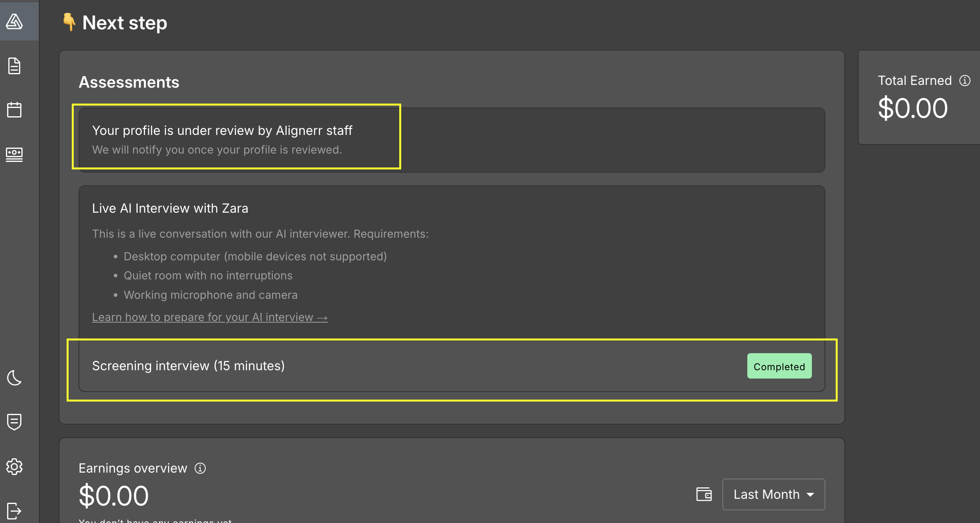Click the Total Earned $0.00 amount
The width and height of the screenshot is (980, 523).
(x=913, y=108)
